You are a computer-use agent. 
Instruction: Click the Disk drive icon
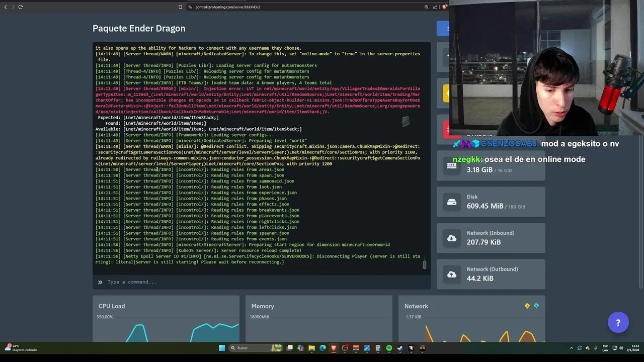452,202
